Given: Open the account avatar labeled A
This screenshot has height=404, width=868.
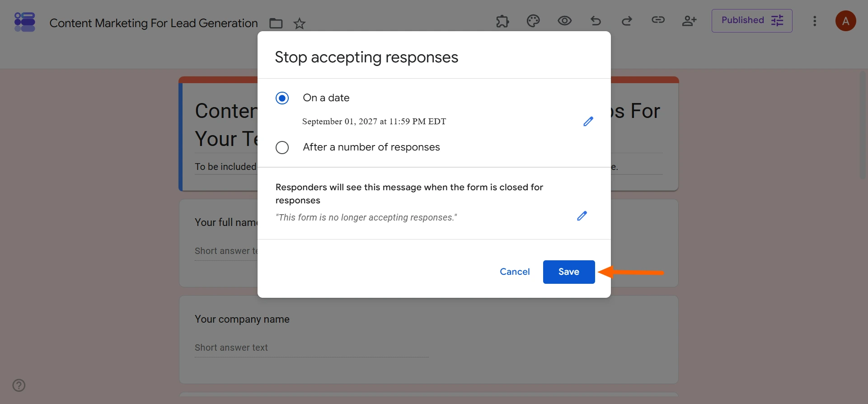Looking at the screenshot, I should (846, 21).
